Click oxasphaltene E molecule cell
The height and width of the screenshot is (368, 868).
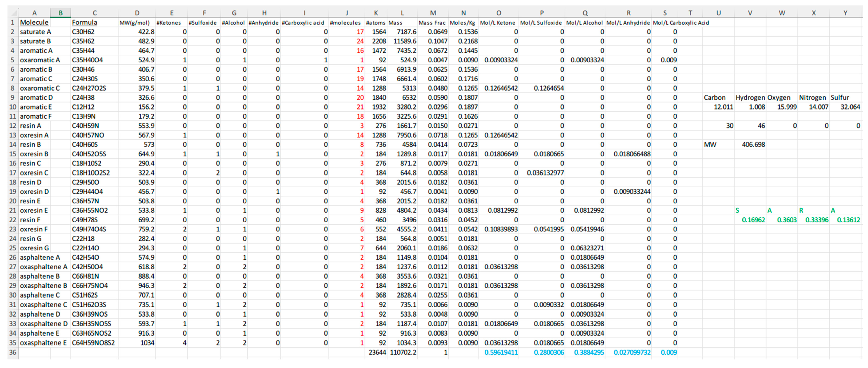tap(43, 343)
